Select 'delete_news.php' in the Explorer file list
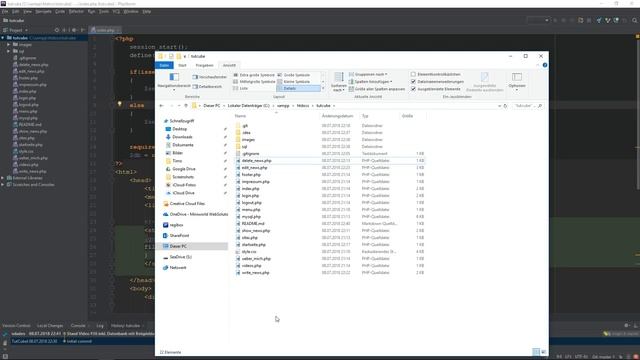The image size is (640, 360). pyautogui.click(x=256, y=161)
